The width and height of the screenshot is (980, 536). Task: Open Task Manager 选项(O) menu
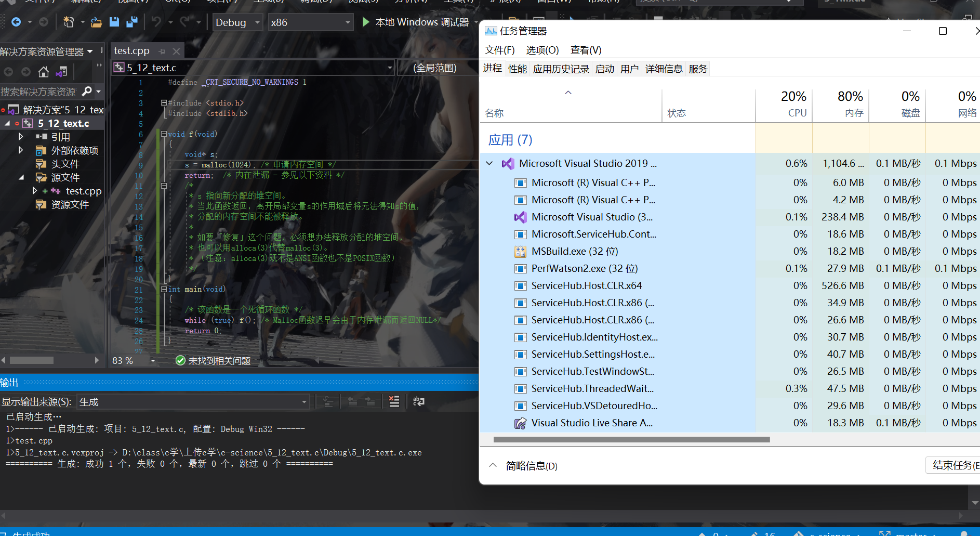pyautogui.click(x=542, y=50)
